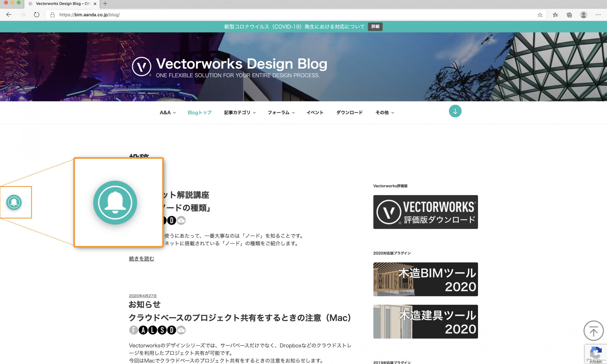Open the 木造BIMツール 2020 banner
This screenshot has width=607, height=364.
[426, 279]
